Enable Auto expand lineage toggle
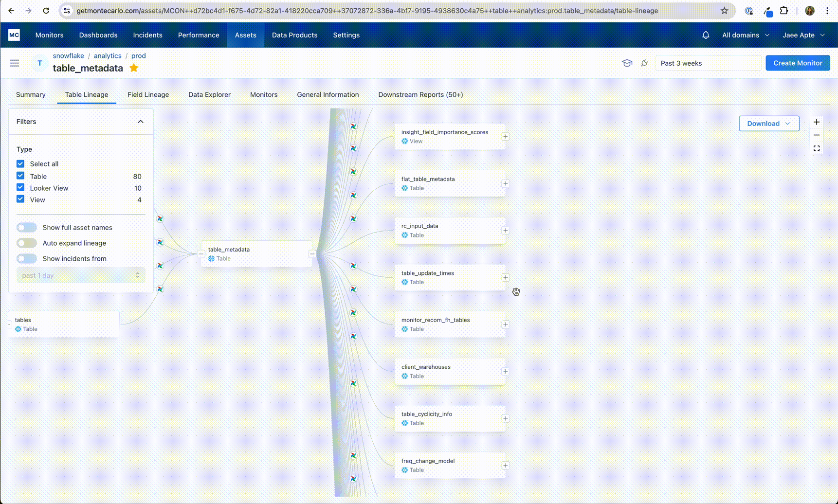Image resolution: width=838 pixels, height=504 pixels. 27,243
